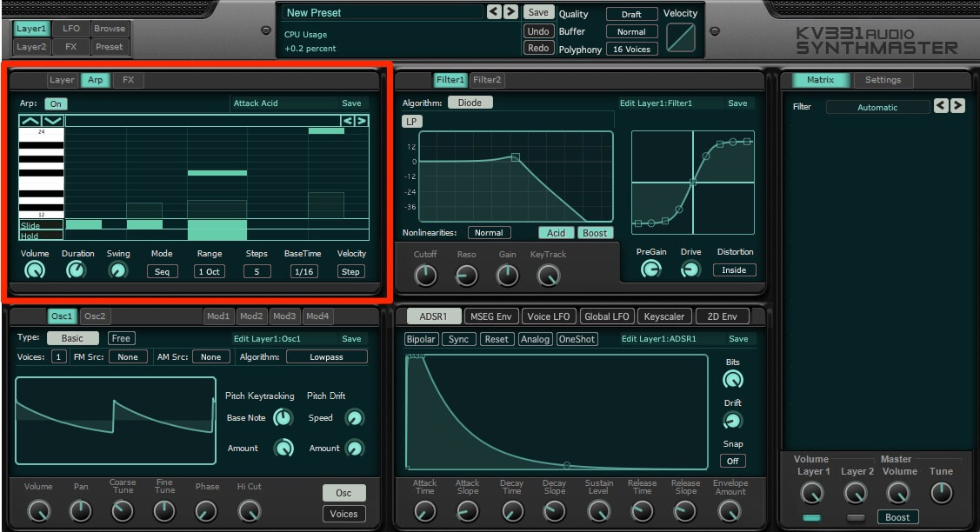Adjust the Arp Volume knob
Viewport: 980px width, 532px height.
[35, 270]
